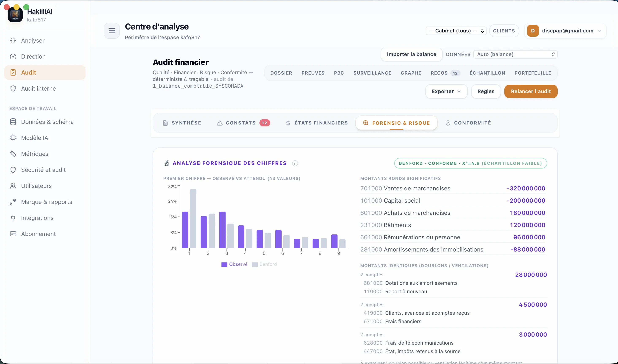Click the 101000 Capital social row
Screen dimensions: 618x364
452,201
